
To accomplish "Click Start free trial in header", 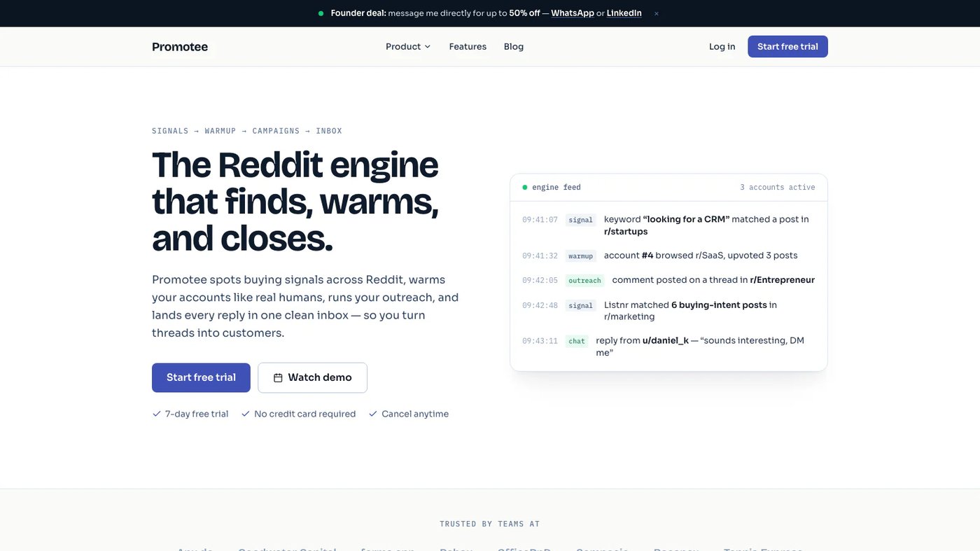I will click(787, 47).
